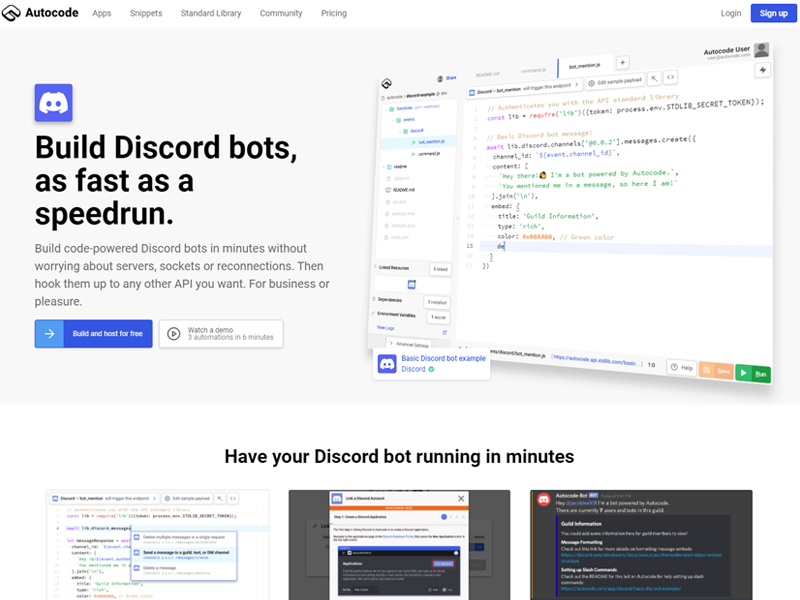This screenshot has width=800, height=600.
Task: Expand the readme folder in file tree
Action: tap(396, 166)
